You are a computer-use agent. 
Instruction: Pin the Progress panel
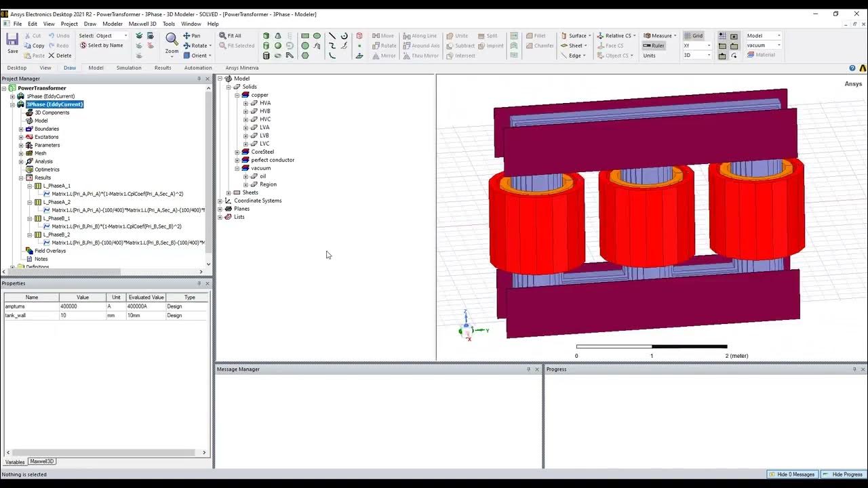tap(854, 369)
